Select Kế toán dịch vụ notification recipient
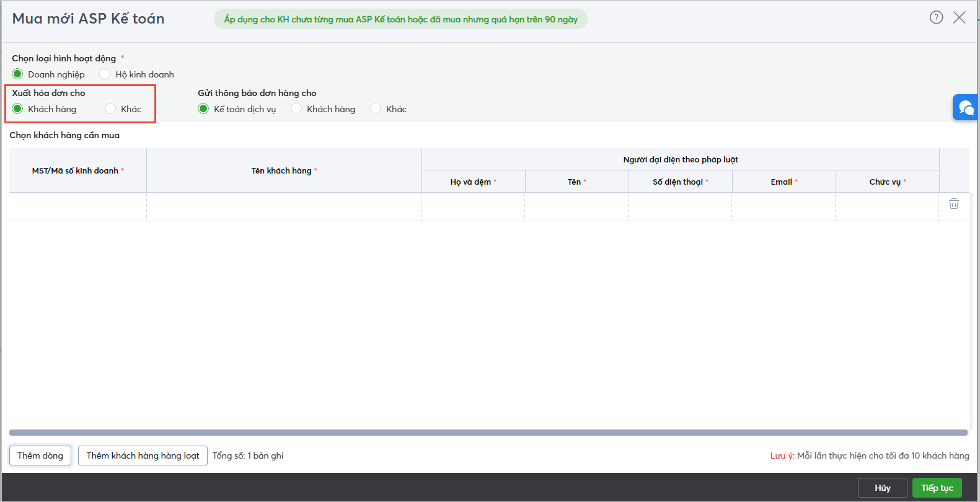Screen dimensions: 980x502 [x=203, y=109]
